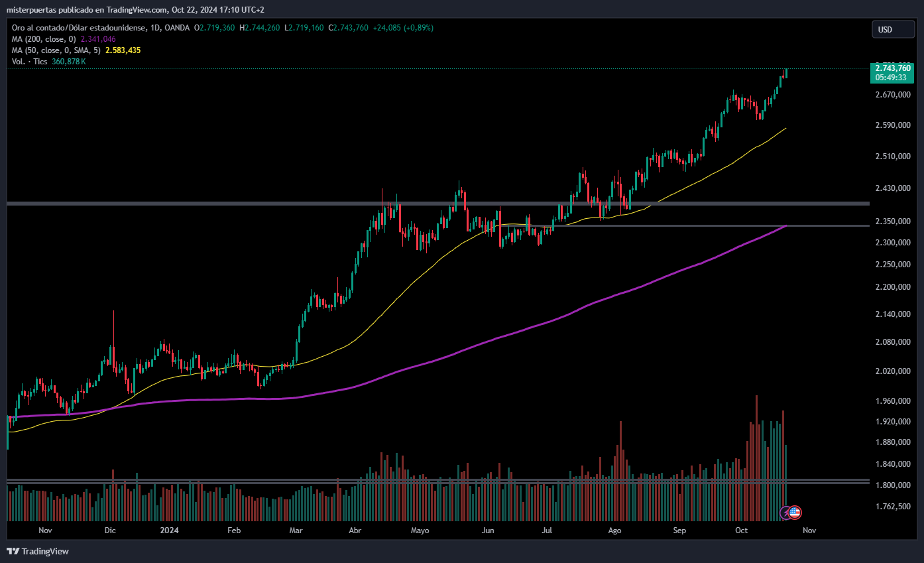Select the 'MA (50, close, 0, SMA, 5)' legend

coord(56,50)
